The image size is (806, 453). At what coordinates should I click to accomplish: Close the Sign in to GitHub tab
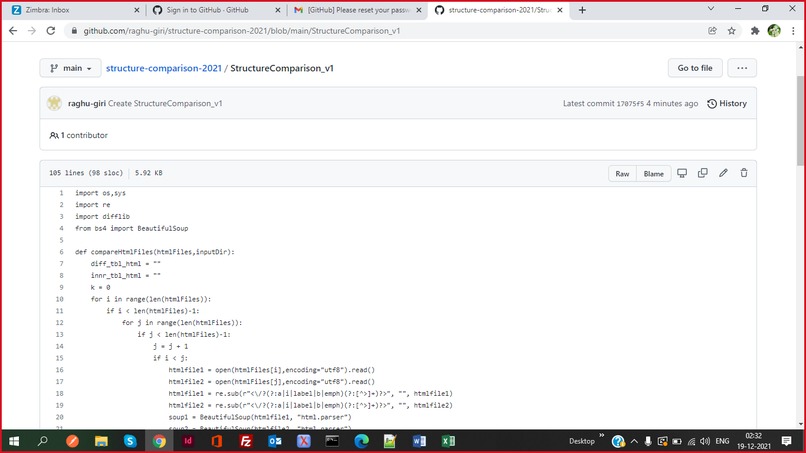click(x=278, y=10)
